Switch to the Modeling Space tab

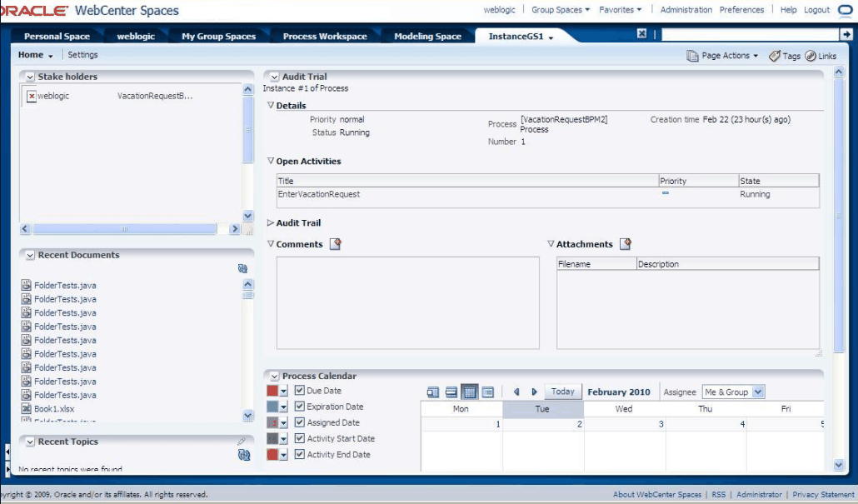point(428,36)
